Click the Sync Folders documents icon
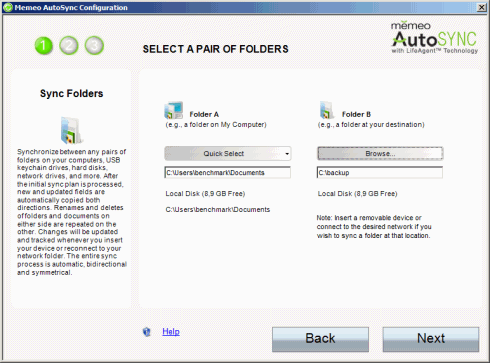490x363 pixels. click(x=71, y=130)
